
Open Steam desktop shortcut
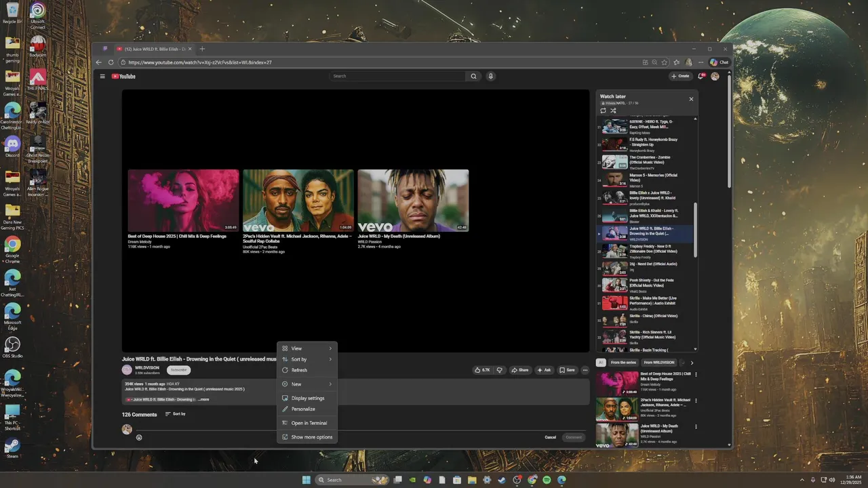pos(12,448)
